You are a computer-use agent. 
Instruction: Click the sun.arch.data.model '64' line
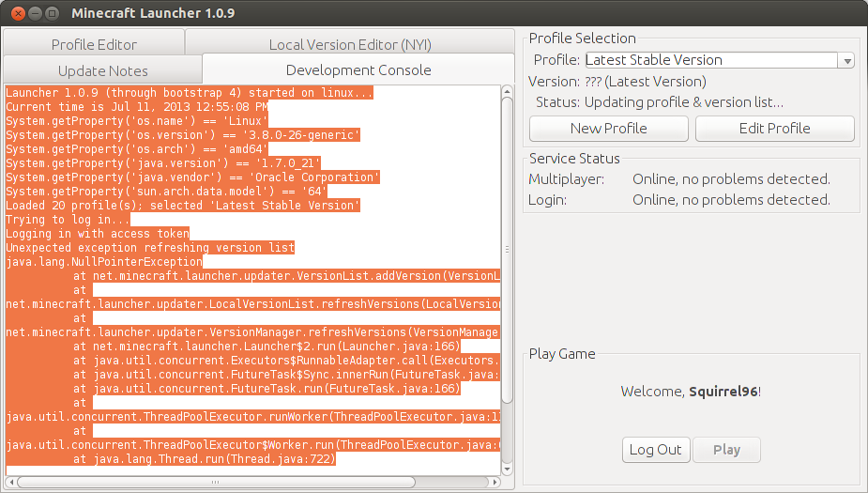coord(166,192)
